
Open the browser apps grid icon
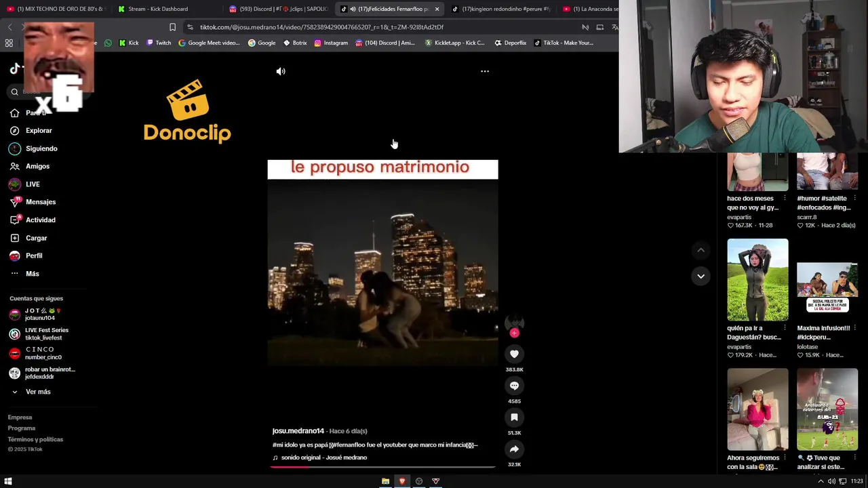(x=9, y=43)
